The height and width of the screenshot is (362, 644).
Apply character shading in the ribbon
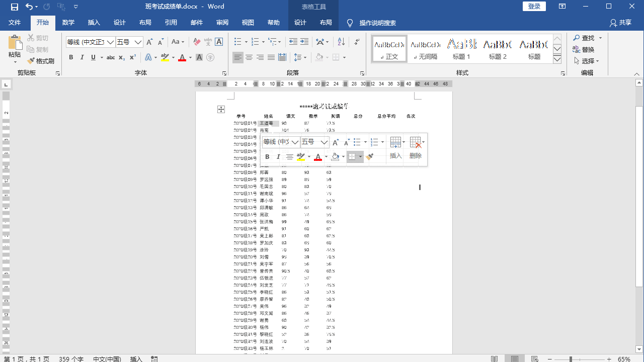[x=199, y=58]
